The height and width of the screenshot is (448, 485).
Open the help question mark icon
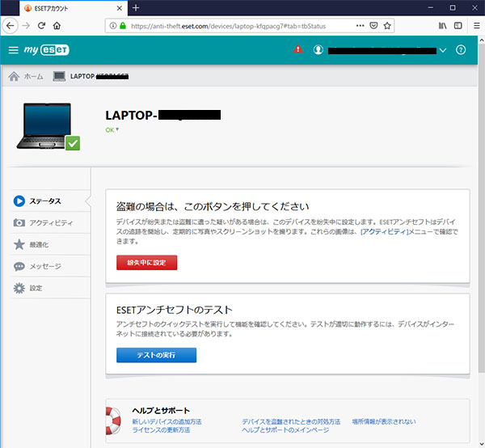[460, 50]
